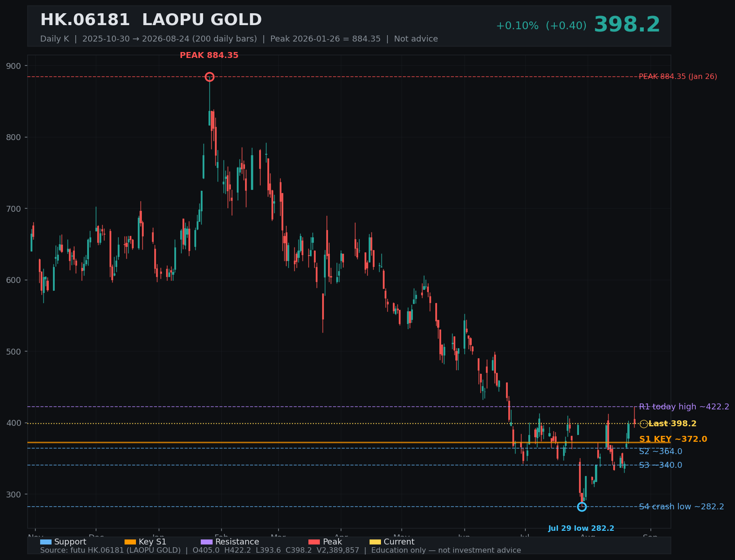Click the bold PEAK 884.35 label above the candle
This screenshot has width=735, height=560.
point(209,55)
